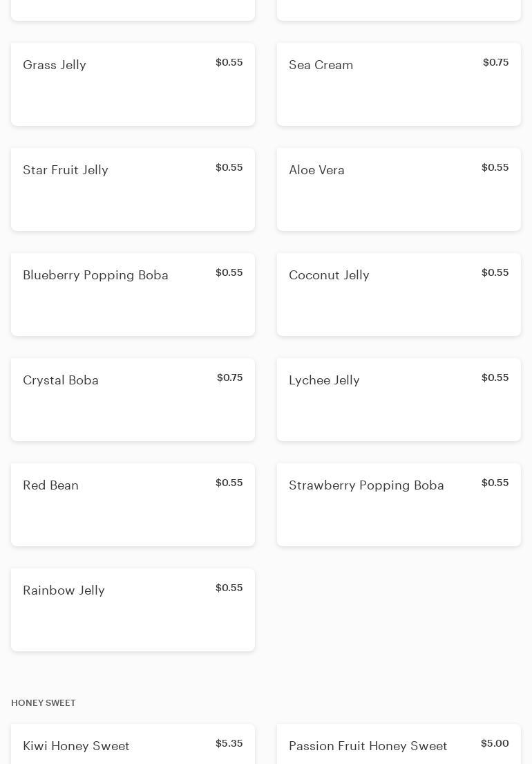Select the Red Bean topping
Viewport: 532px width, 764px height.
pyautogui.click(x=133, y=505)
